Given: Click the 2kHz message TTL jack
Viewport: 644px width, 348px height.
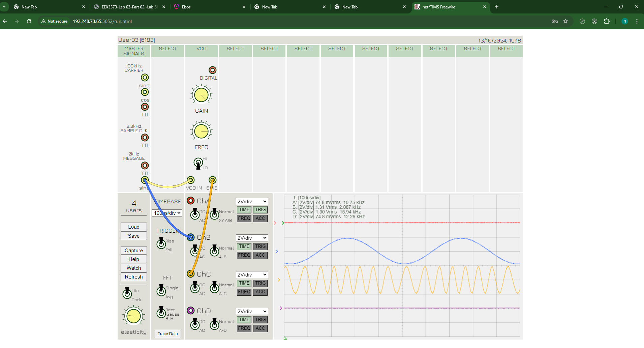Looking at the screenshot, I should click(x=145, y=166).
